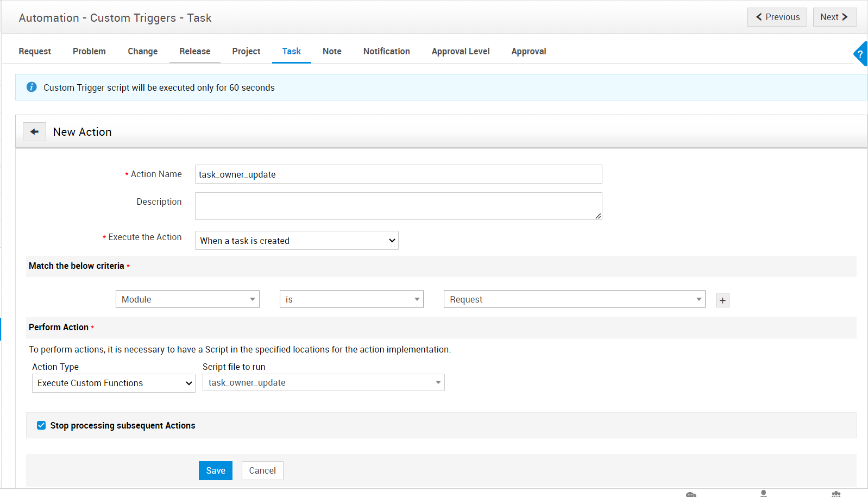The height and width of the screenshot is (497, 868).
Task: Save the new action
Action: coord(215,471)
